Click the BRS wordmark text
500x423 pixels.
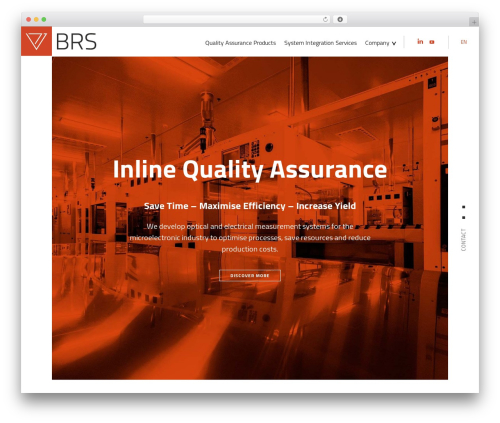pyautogui.click(x=76, y=41)
